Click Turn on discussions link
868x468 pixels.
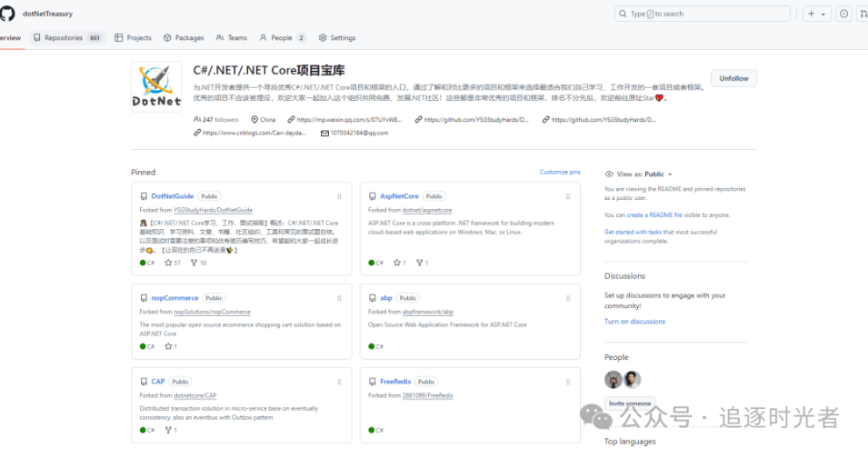[x=635, y=322]
